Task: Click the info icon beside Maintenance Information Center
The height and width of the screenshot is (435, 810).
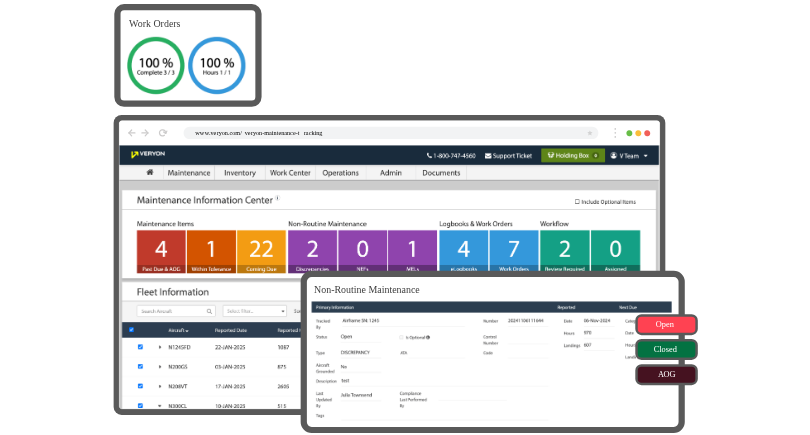Action: [x=277, y=197]
